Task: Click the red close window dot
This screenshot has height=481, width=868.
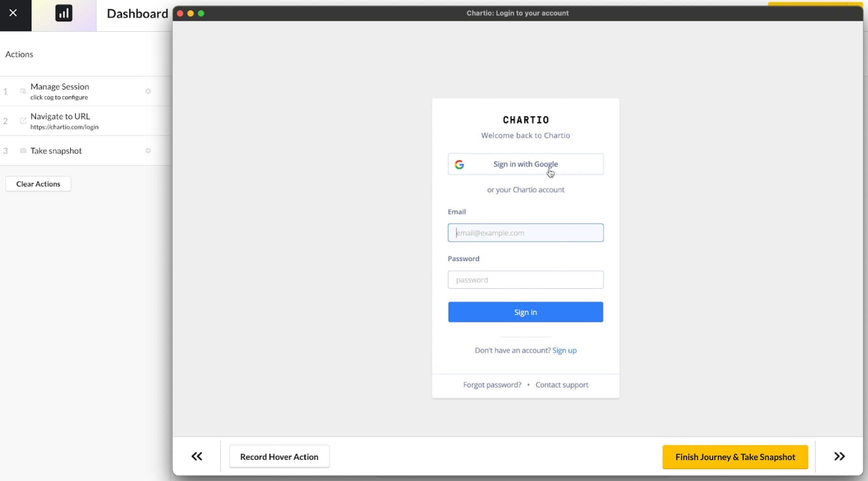Action: click(x=180, y=13)
